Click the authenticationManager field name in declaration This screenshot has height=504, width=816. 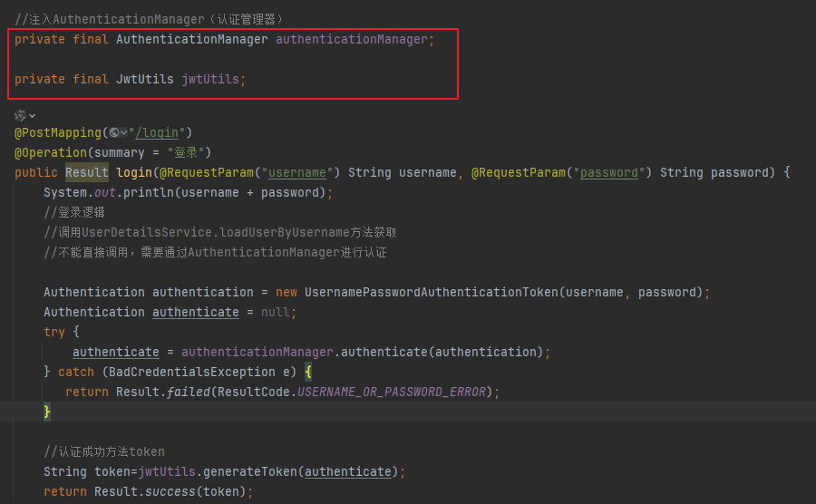[x=351, y=40]
